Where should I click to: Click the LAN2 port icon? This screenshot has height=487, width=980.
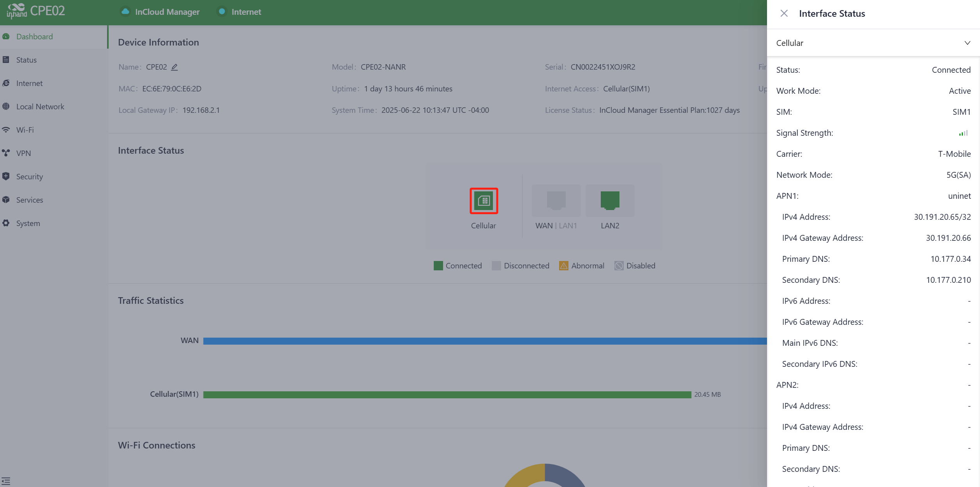(x=610, y=200)
